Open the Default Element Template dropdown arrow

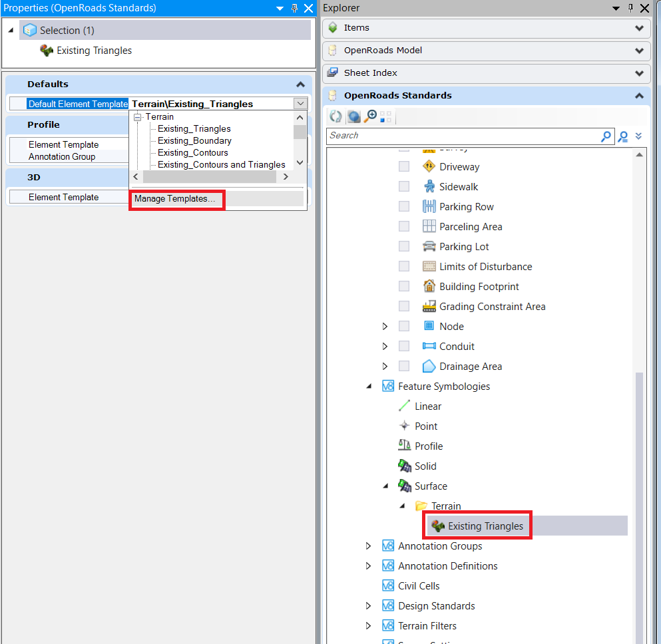coord(300,104)
